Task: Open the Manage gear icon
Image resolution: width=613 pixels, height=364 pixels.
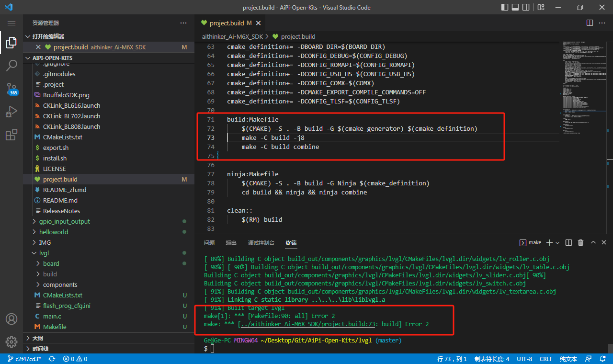Action: coord(11,342)
